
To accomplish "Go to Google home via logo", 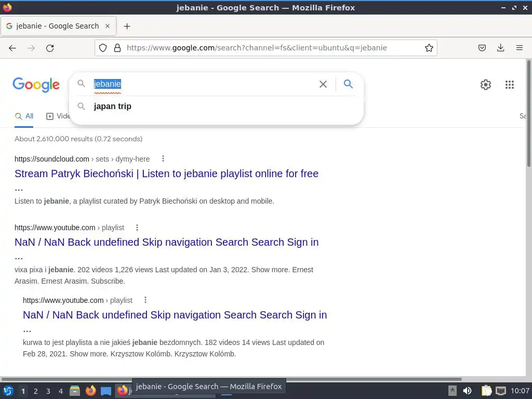I will click(x=36, y=85).
